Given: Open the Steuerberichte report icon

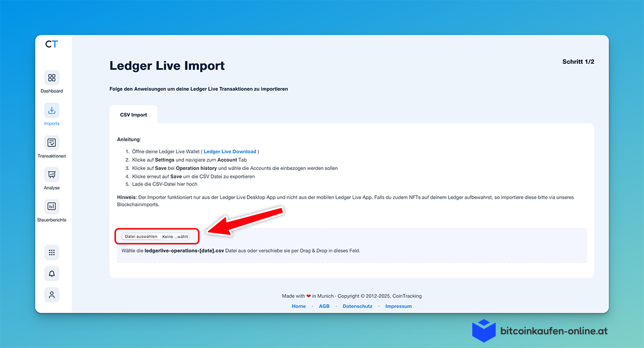Looking at the screenshot, I should point(52,206).
